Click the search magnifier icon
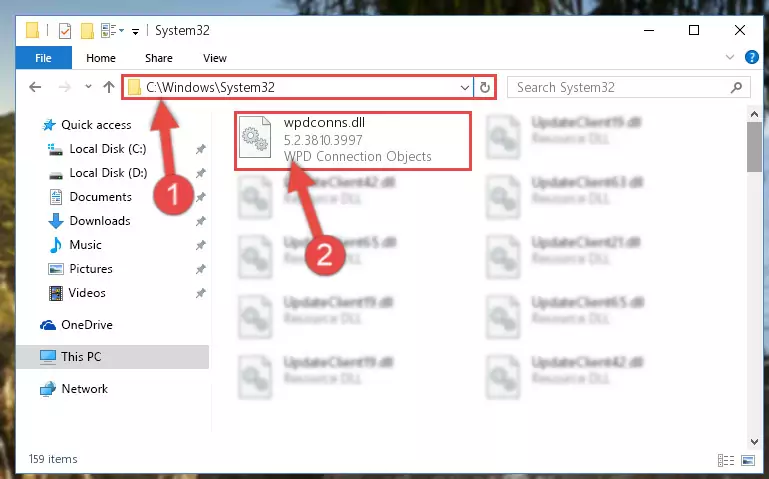This screenshot has height=479, width=769. tap(736, 87)
